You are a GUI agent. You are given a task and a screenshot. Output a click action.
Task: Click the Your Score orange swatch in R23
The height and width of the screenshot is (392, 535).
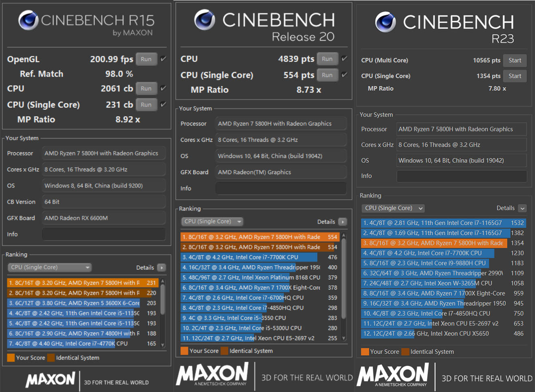[x=365, y=352]
